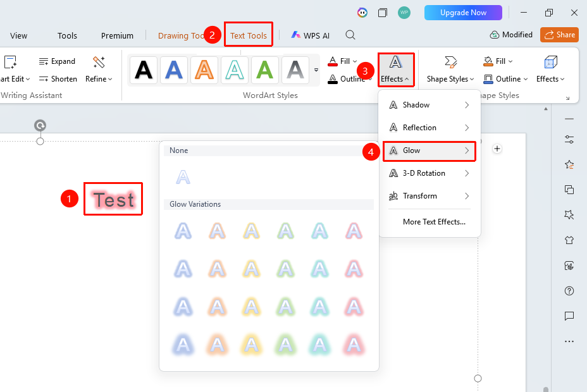Image resolution: width=587 pixels, height=392 pixels.
Task: Open the comment bubble sidebar icon
Action: (569, 316)
